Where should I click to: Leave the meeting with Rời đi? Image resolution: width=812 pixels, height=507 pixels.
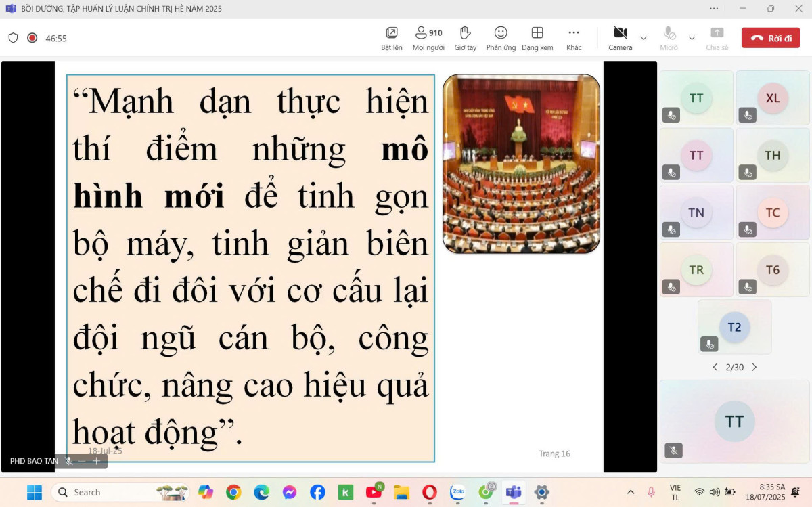pos(770,38)
